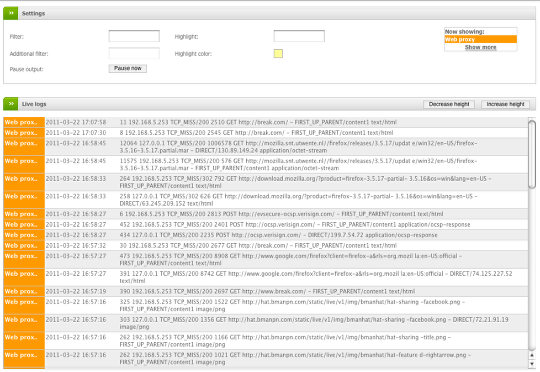
Task: Select the 16:57:19 www.break.com log row
Action: click(266, 291)
